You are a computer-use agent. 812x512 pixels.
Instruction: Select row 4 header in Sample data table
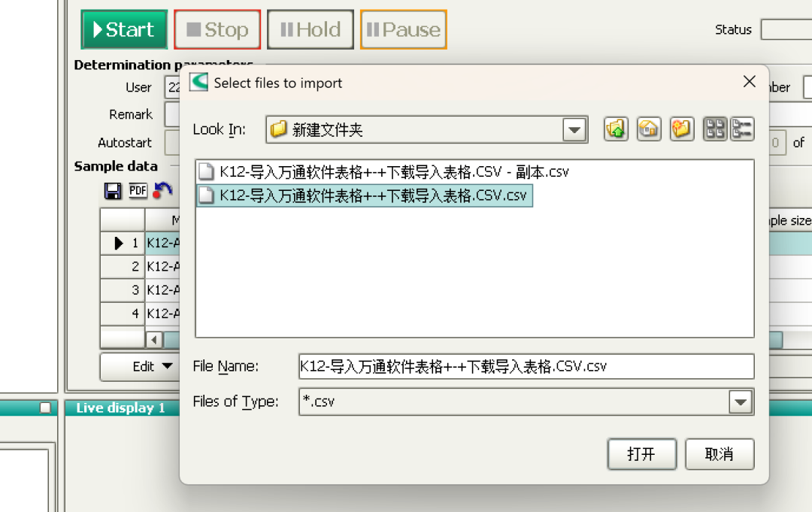coord(123,314)
